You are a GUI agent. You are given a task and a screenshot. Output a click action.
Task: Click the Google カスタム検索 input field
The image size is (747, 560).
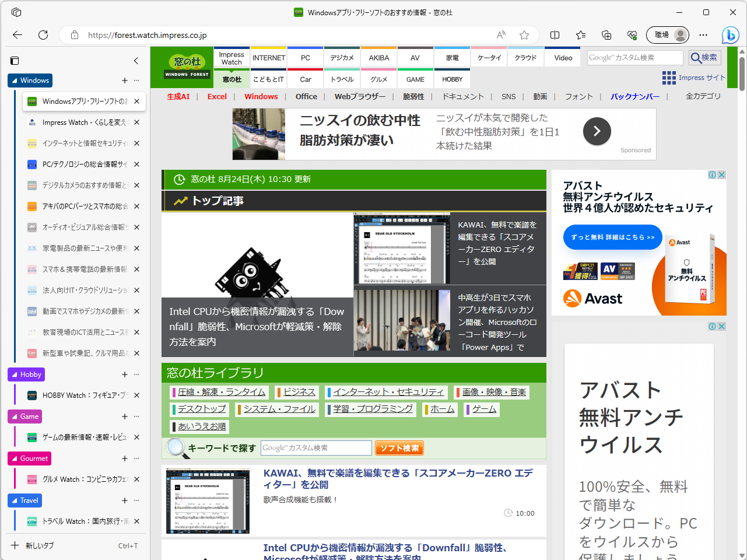(634, 57)
